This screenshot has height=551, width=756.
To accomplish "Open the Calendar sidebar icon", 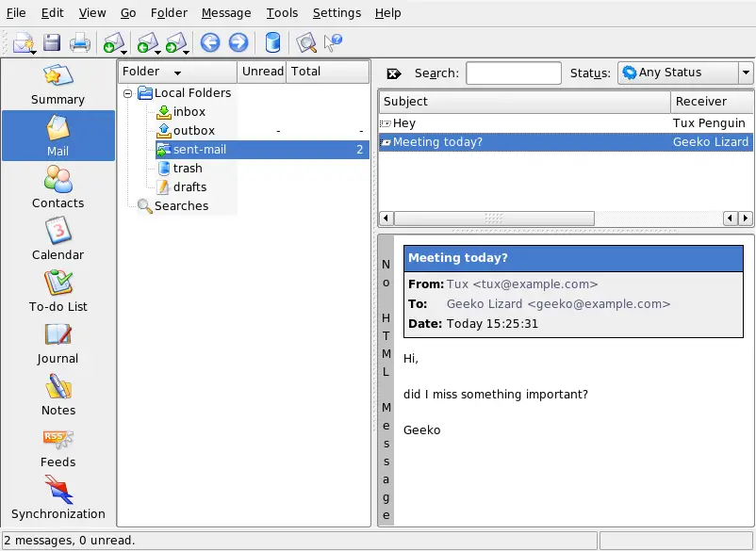I will (58, 239).
